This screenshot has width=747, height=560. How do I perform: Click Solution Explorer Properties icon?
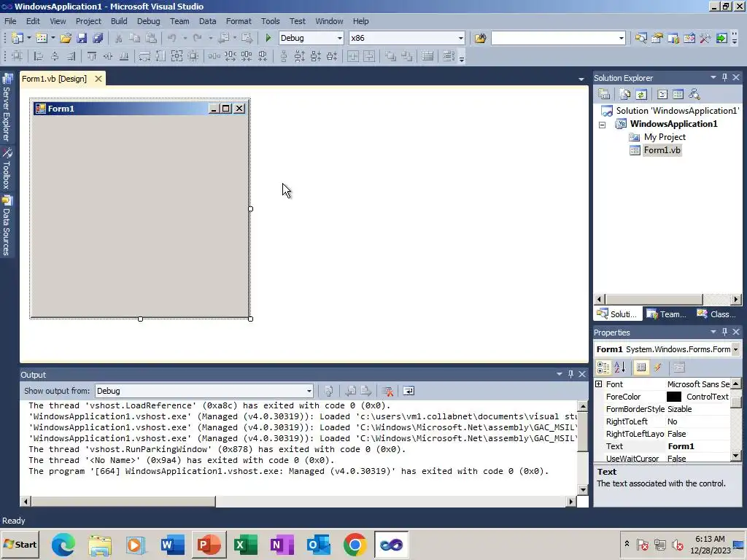[x=604, y=94]
